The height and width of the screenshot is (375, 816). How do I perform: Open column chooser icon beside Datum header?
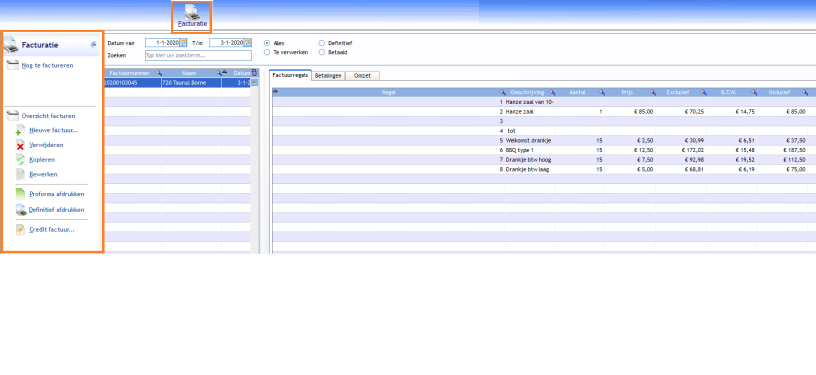[254, 73]
